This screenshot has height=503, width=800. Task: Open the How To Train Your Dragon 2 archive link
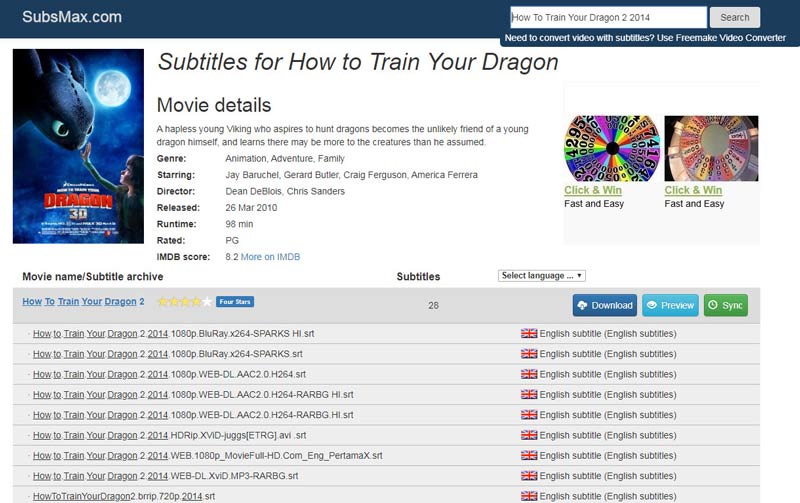(x=83, y=301)
